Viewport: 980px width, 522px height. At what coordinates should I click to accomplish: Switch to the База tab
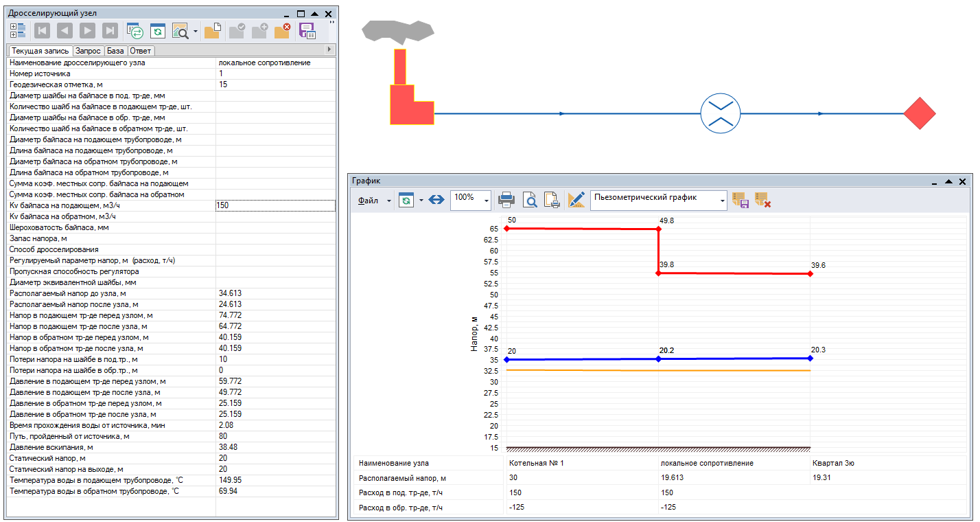pos(115,51)
